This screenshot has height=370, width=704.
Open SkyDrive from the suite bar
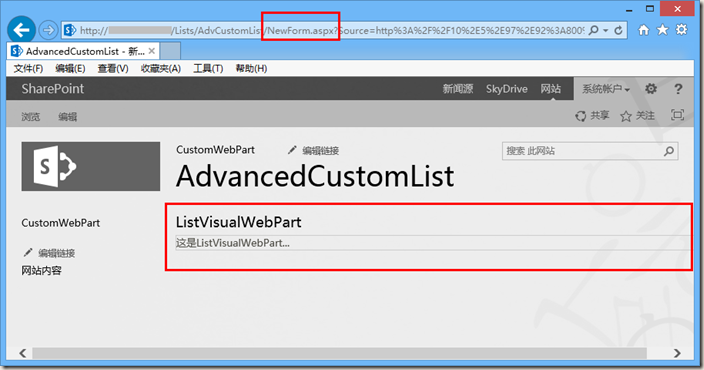click(x=506, y=89)
